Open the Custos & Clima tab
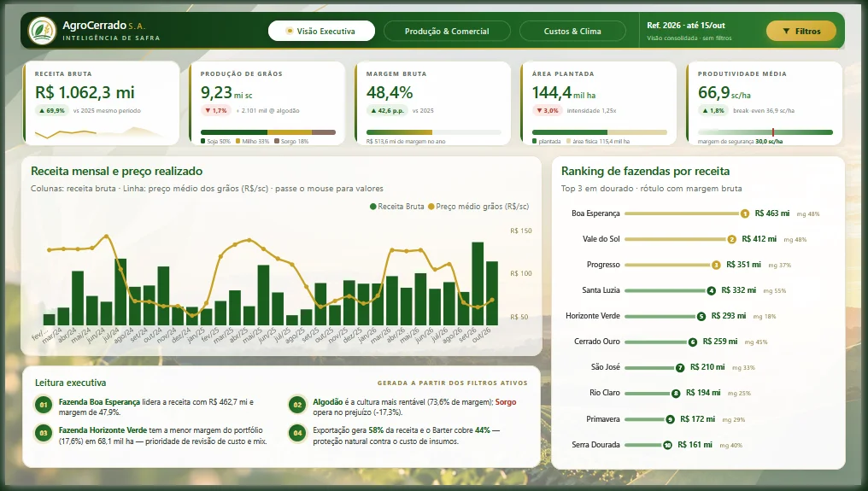Viewport: 868px width, 491px height. [572, 31]
